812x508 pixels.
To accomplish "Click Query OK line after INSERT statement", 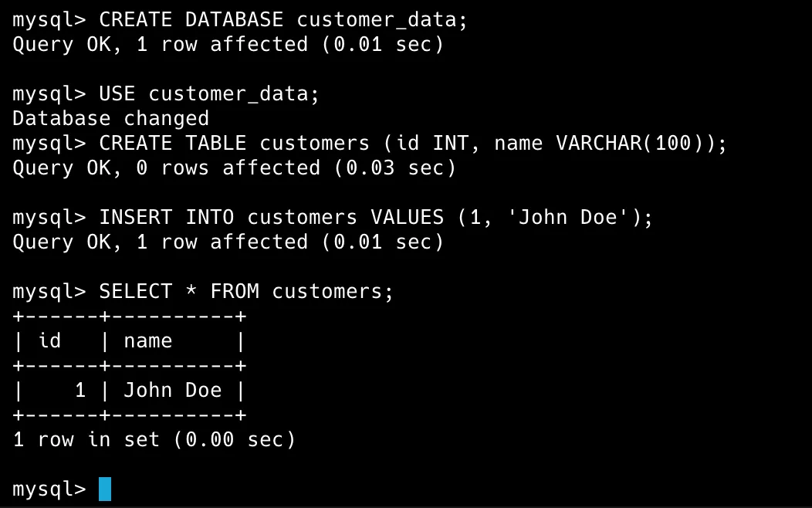I will click(228, 242).
